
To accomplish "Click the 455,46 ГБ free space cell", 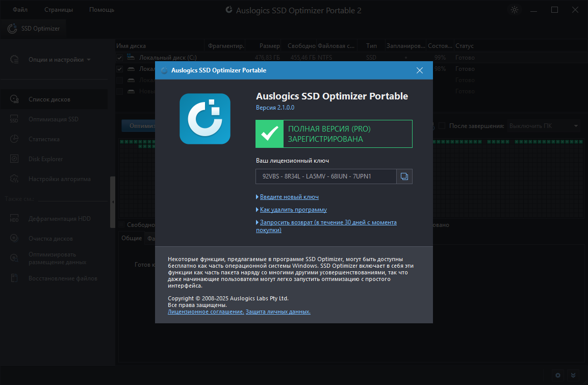I will [x=303, y=58].
